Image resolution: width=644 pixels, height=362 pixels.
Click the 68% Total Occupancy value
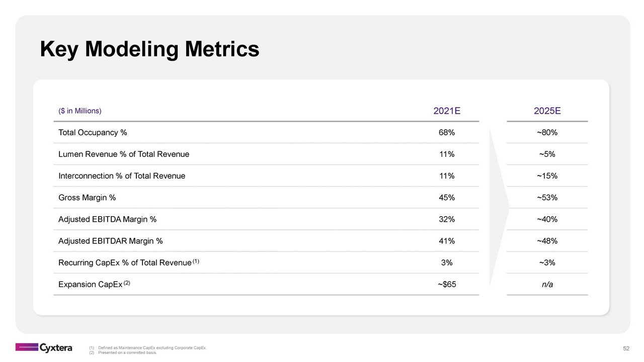[446, 133]
